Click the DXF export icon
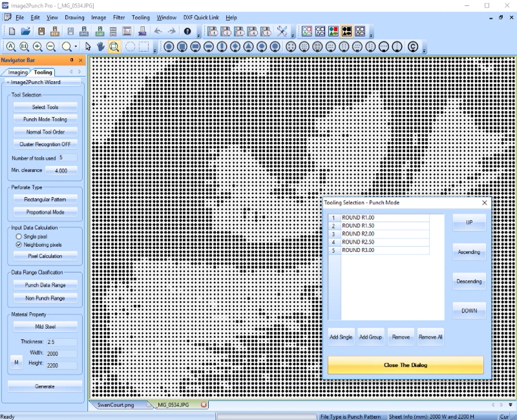The height and width of the screenshot is (420, 517). tap(100, 31)
